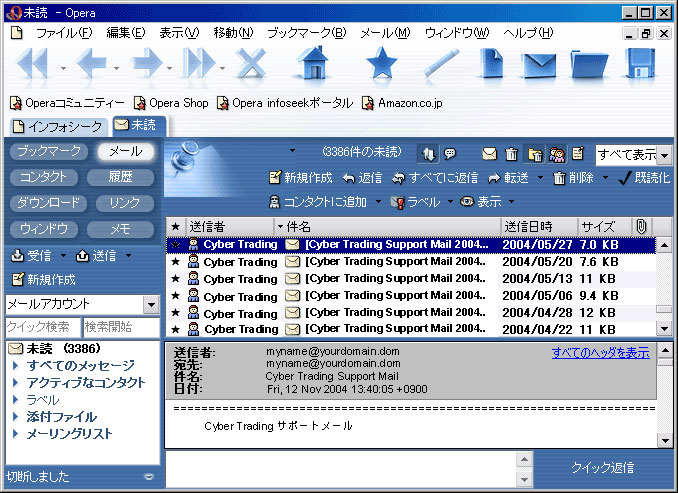Toggle the ブックマーク panel button

(x=49, y=152)
